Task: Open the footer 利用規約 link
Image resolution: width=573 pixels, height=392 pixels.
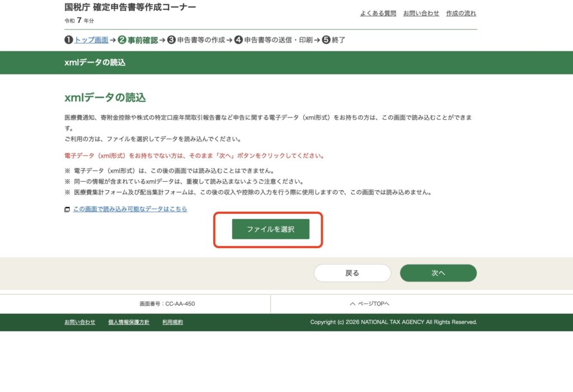Action: click(x=172, y=322)
